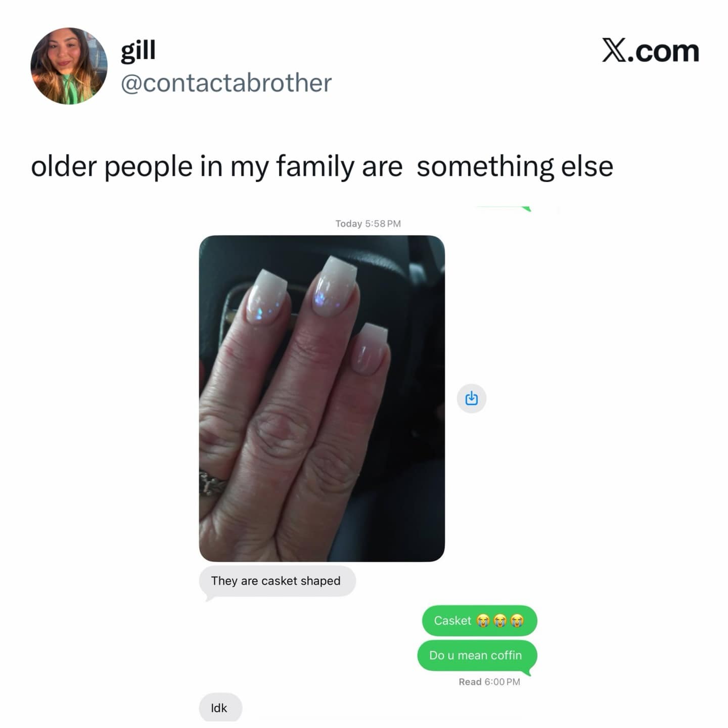Click the Today 5:58 PM timestamp

pyautogui.click(x=368, y=223)
